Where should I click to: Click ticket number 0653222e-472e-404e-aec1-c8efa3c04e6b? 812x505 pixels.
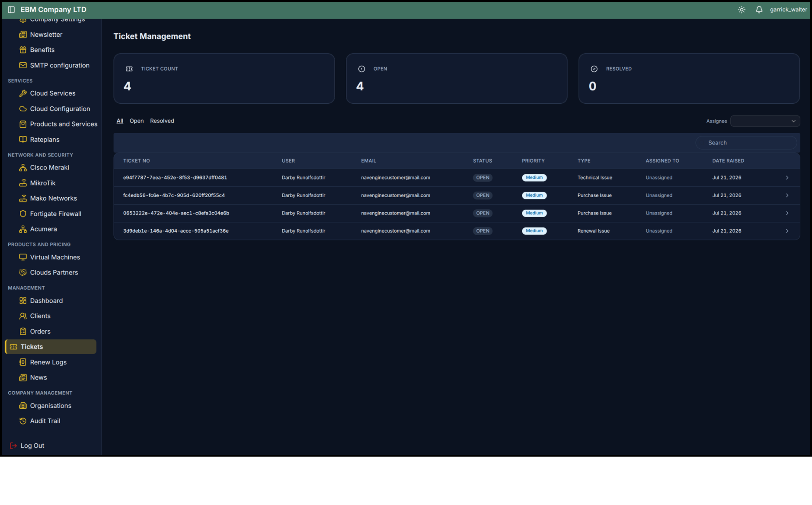point(176,213)
